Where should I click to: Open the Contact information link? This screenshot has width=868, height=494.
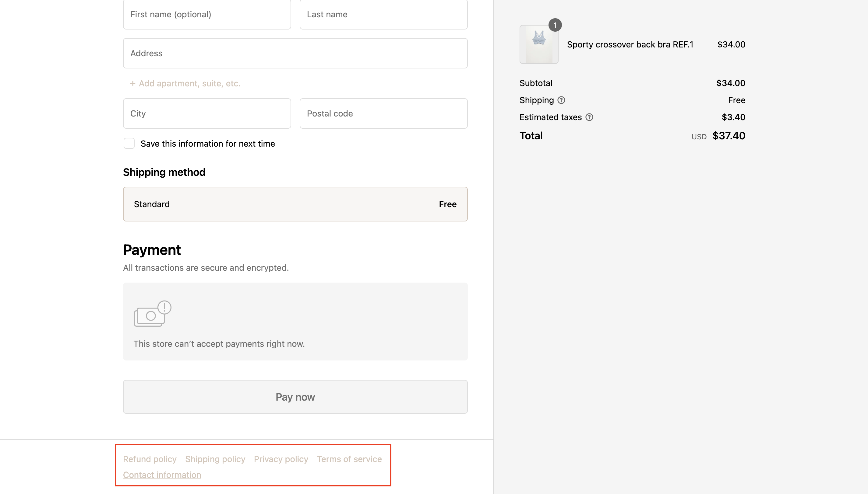162,475
